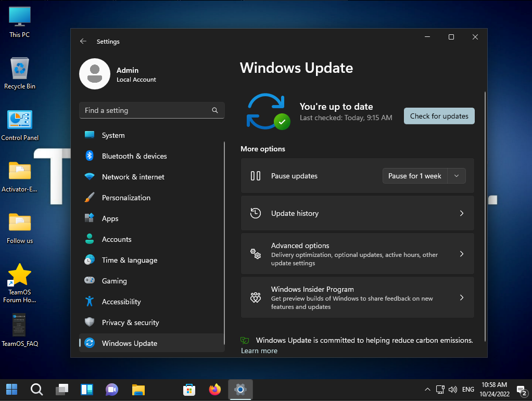This screenshot has width=532, height=401.
Task: Open the Gaming settings page
Action: click(x=114, y=281)
